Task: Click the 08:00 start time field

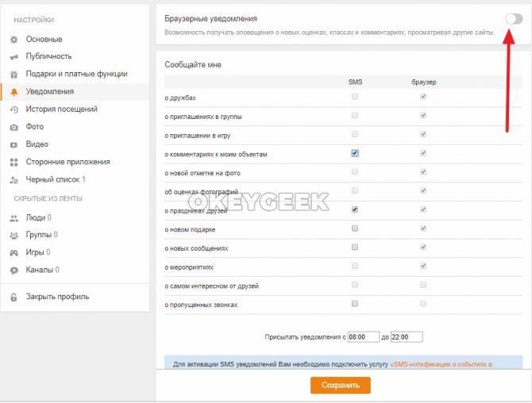Action: point(364,337)
